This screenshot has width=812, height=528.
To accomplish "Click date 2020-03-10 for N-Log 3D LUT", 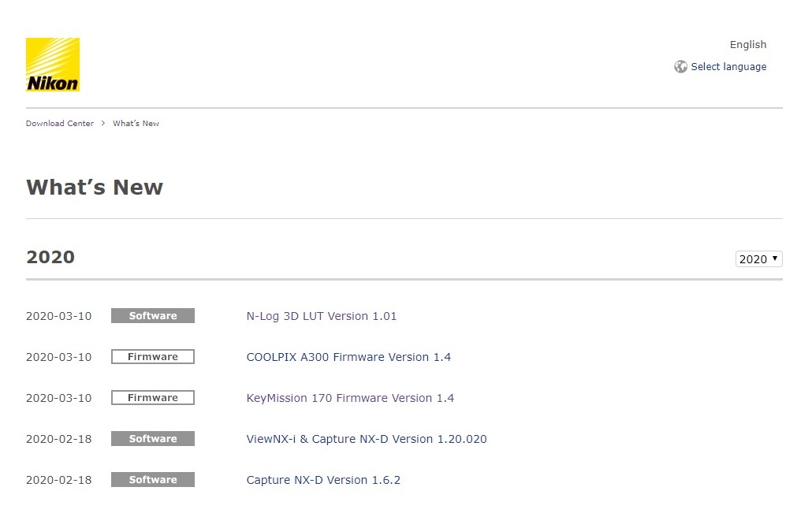I will tap(58, 316).
